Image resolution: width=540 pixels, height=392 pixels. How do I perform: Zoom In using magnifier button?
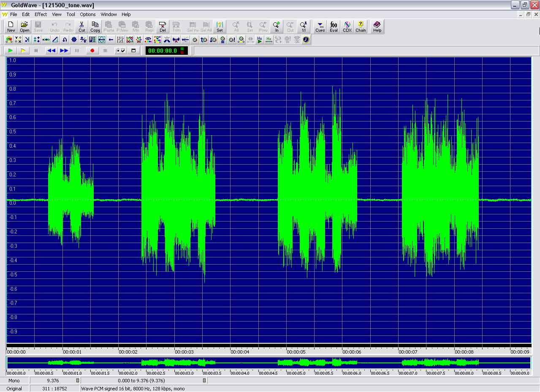click(277, 27)
